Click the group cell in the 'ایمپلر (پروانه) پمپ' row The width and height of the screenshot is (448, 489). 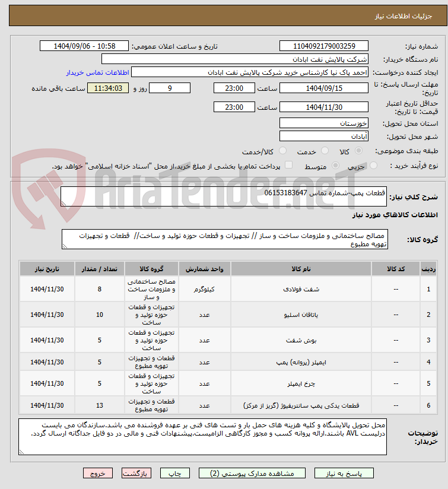(151, 362)
